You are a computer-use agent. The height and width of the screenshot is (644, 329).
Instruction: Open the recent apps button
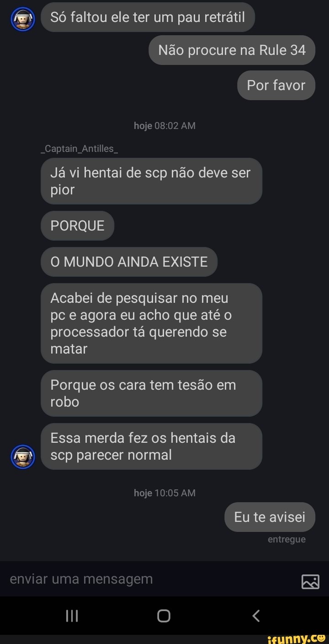coord(72,616)
